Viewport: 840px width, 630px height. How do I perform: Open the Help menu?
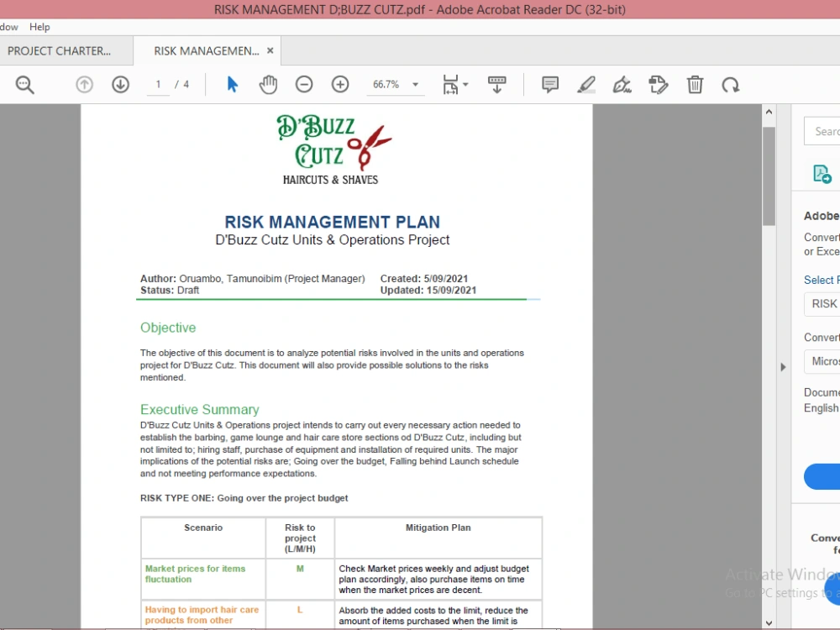39,27
